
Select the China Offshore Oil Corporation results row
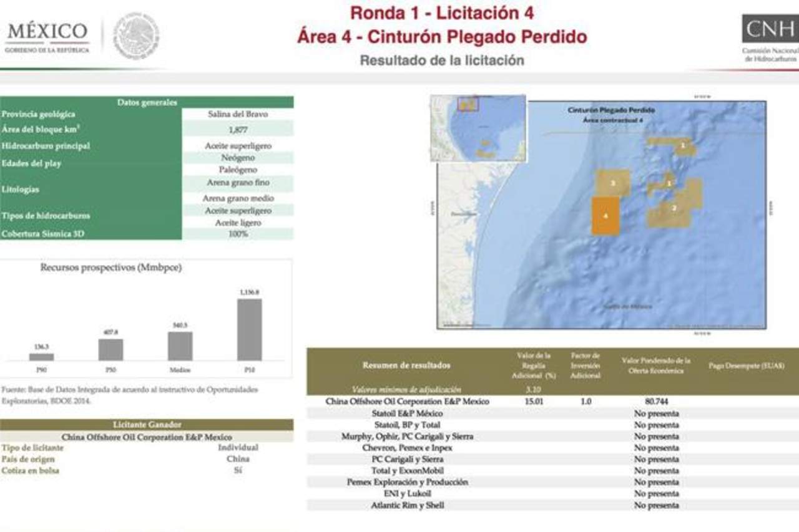(x=407, y=402)
